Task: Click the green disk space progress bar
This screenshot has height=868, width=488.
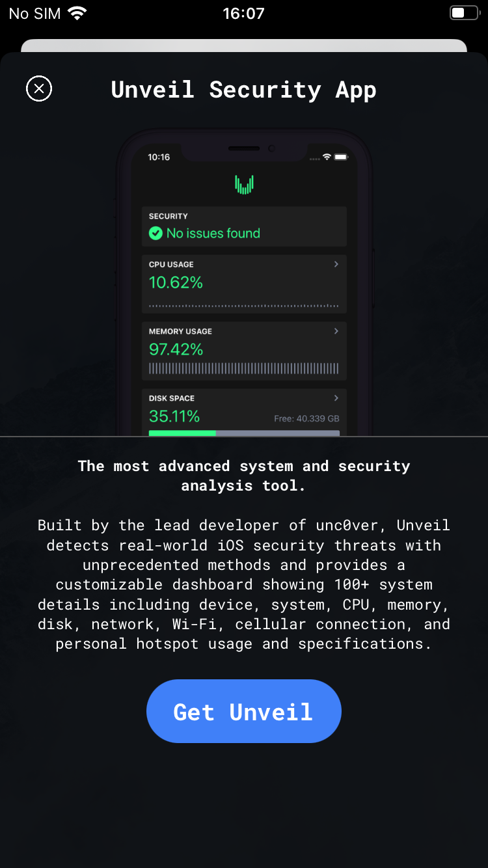Action: pos(182,433)
